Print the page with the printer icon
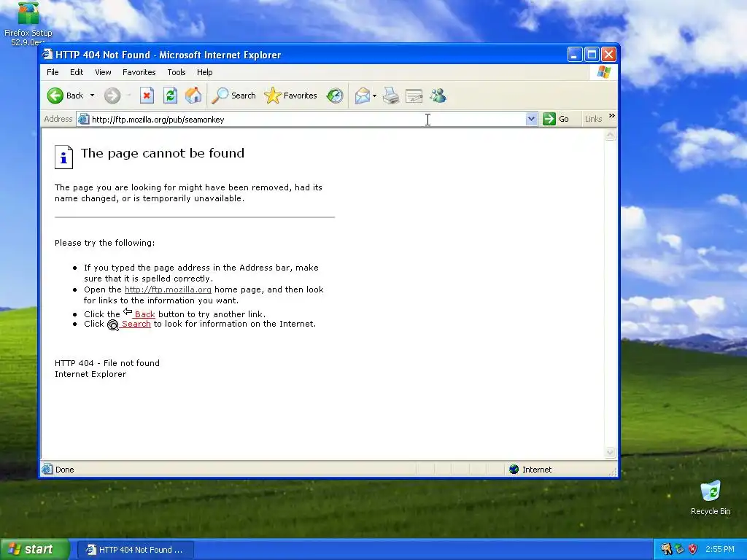This screenshot has width=747, height=560. coord(391,96)
